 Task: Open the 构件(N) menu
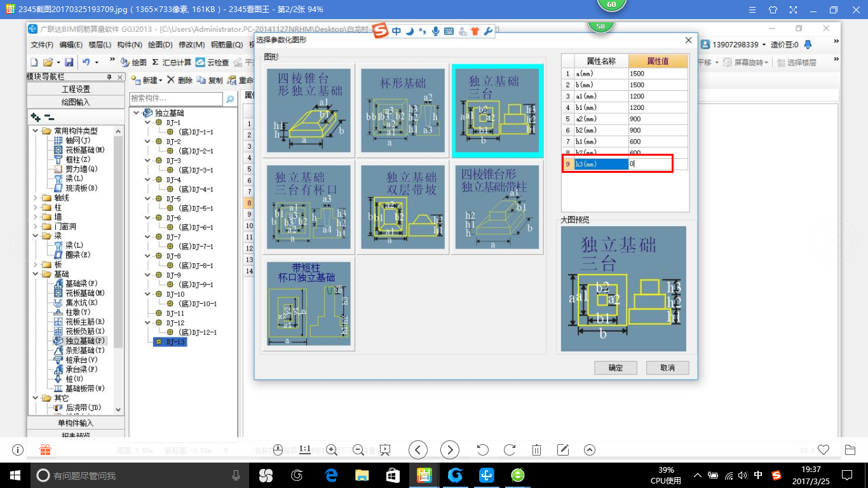[x=130, y=44]
